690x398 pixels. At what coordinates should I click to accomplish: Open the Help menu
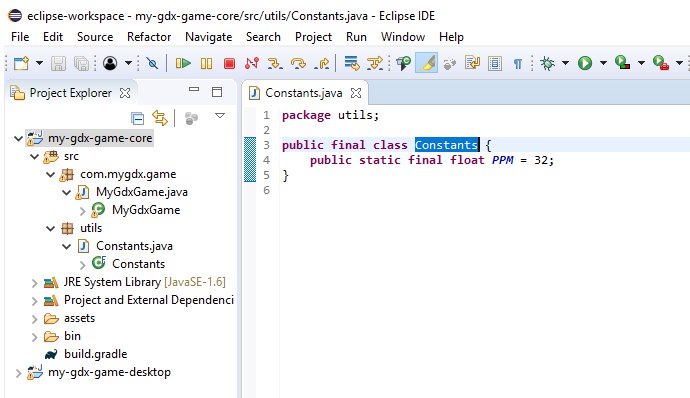pos(451,37)
